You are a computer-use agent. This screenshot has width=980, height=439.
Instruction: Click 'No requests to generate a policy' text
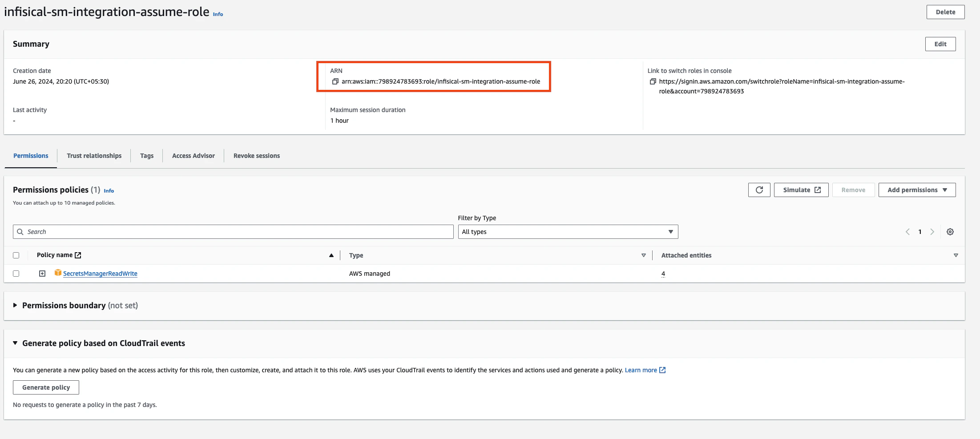point(85,405)
